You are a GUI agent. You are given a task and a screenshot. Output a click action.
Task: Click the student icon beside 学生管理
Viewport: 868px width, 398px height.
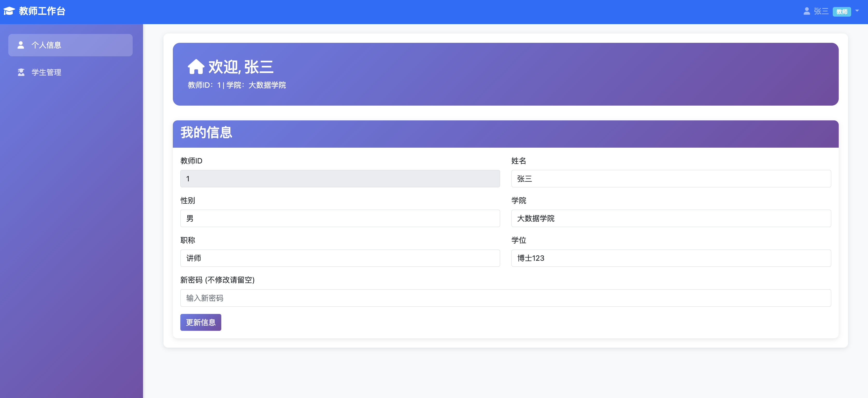[21, 72]
